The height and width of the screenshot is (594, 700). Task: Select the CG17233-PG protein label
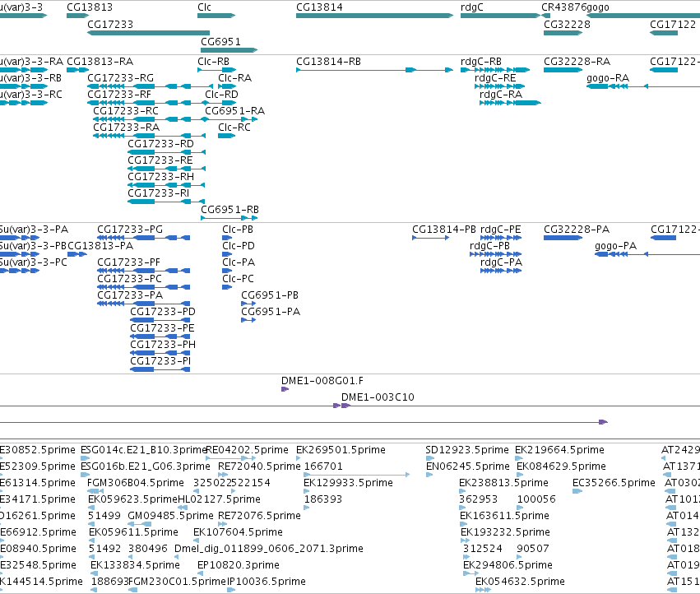pos(130,229)
